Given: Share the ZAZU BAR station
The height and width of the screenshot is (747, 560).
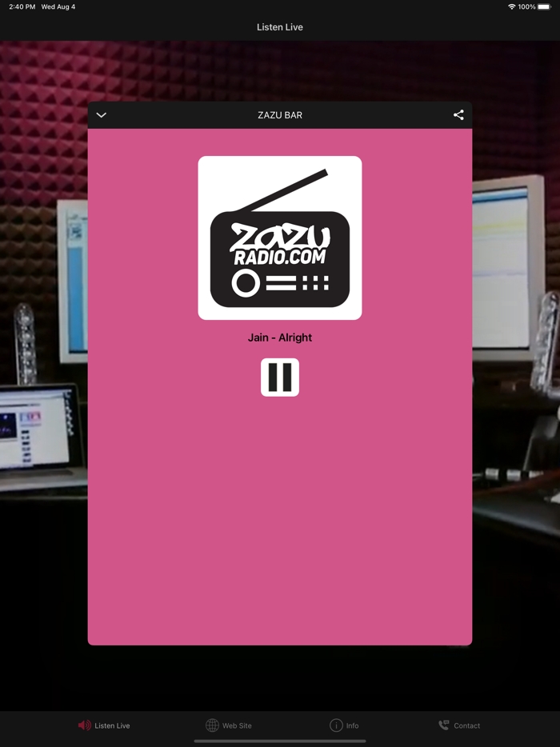Looking at the screenshot, I should coord(458,115).
